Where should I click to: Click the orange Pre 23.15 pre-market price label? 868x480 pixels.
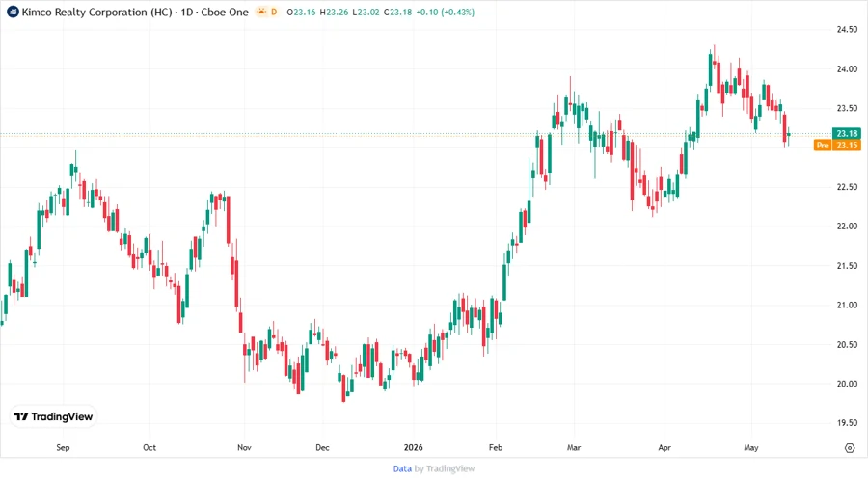click(837, 145)
